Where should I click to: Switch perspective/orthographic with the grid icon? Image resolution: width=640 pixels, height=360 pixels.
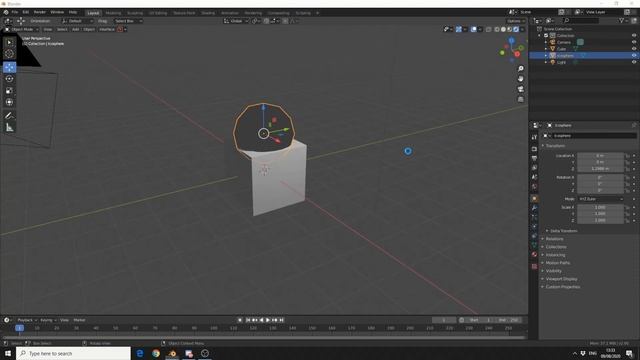[520, 99]
